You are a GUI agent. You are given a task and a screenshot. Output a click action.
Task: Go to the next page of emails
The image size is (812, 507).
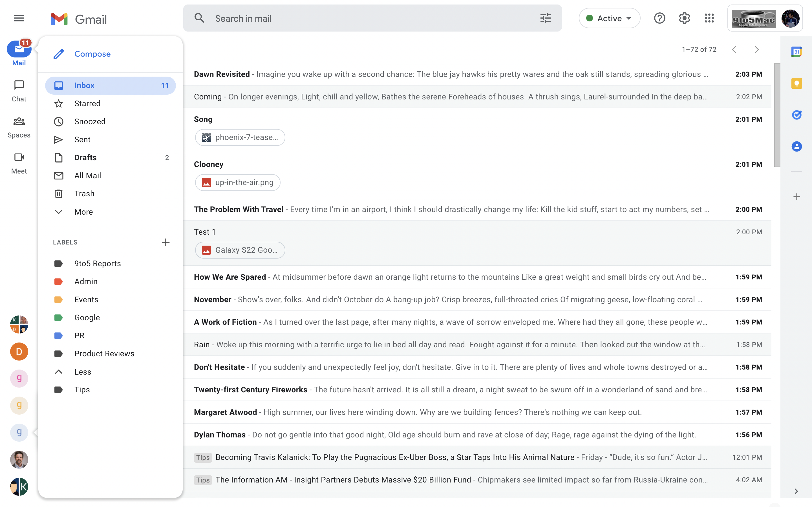click(757, 49)
